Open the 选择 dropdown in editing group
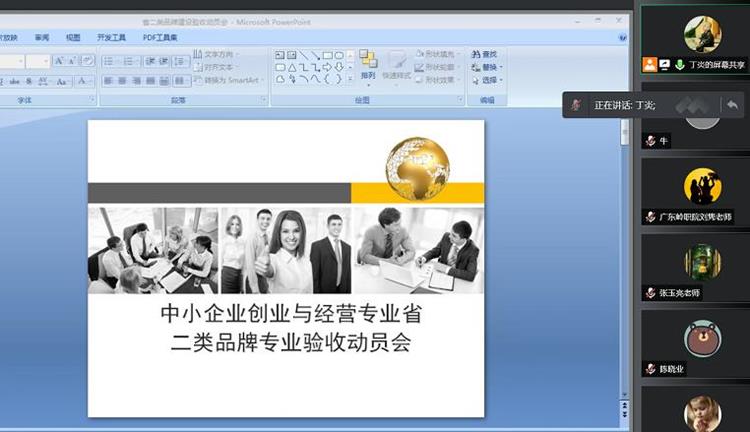Viewport: 750px width, 432px height. pos(489,80)
